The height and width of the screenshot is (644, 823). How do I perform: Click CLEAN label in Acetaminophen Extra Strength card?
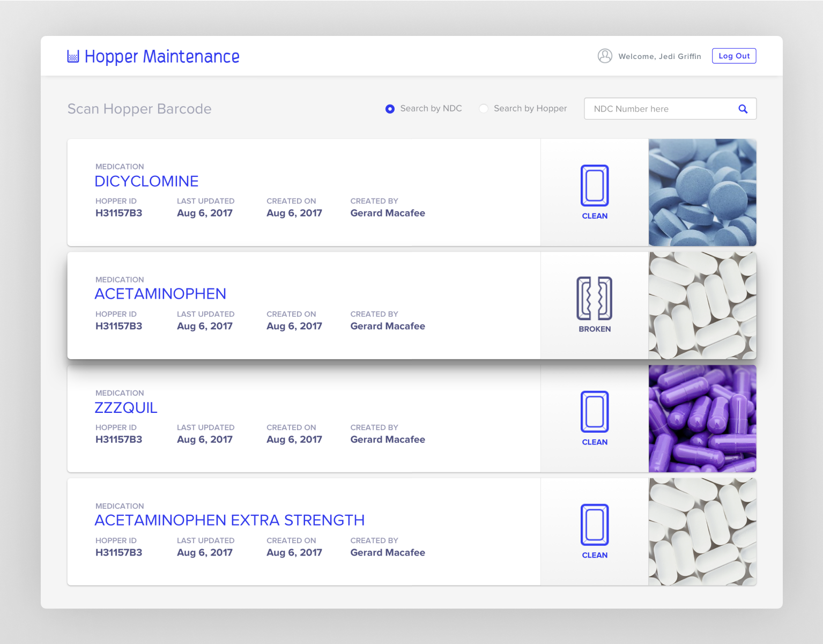pyautogui.click(x=595, y=556)
